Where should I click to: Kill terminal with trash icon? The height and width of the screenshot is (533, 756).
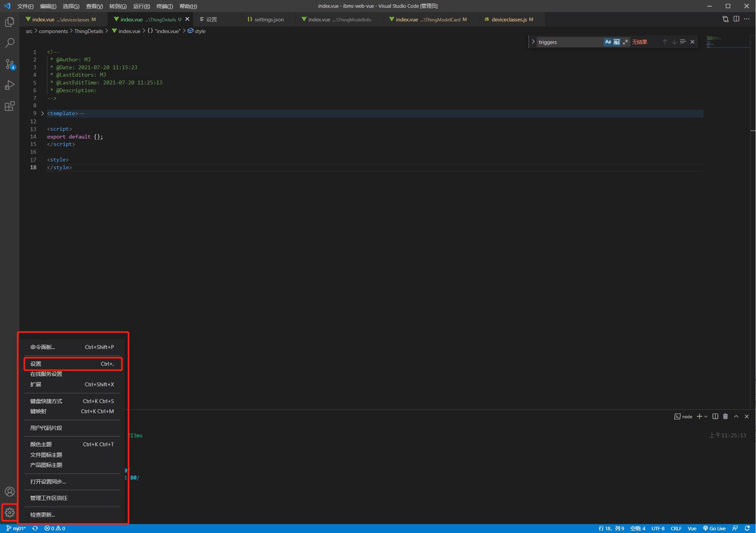[725, 416]
